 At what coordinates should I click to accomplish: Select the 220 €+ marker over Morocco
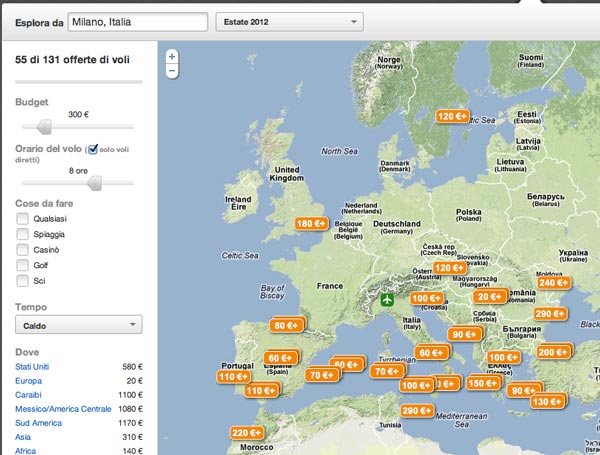coord(247,433)
